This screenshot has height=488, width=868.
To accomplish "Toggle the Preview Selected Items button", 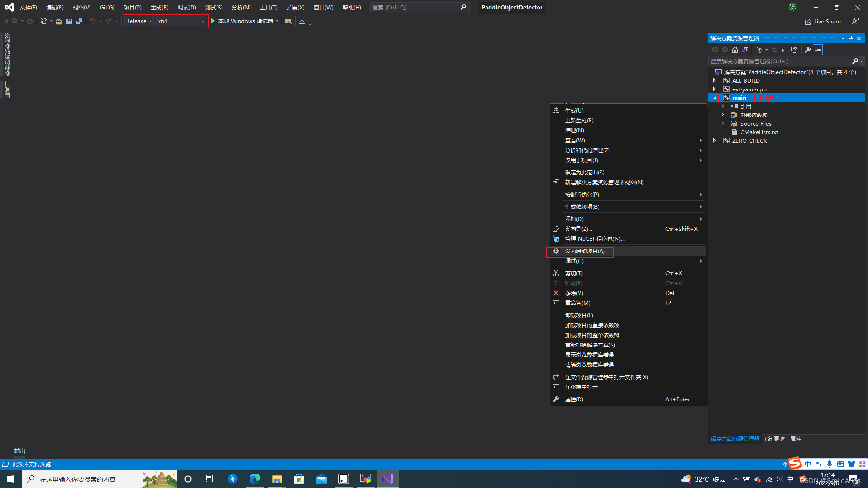I will coord(818,50).
